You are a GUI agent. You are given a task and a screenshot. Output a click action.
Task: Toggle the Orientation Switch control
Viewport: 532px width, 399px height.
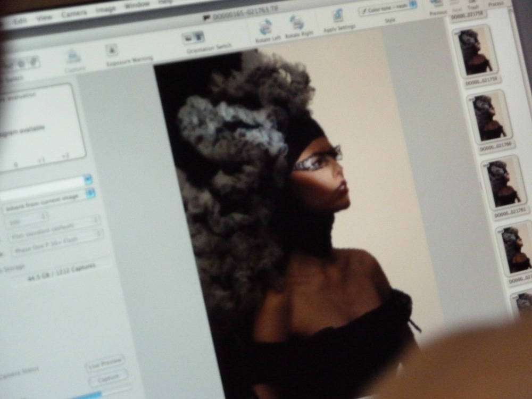click(193, 37)
